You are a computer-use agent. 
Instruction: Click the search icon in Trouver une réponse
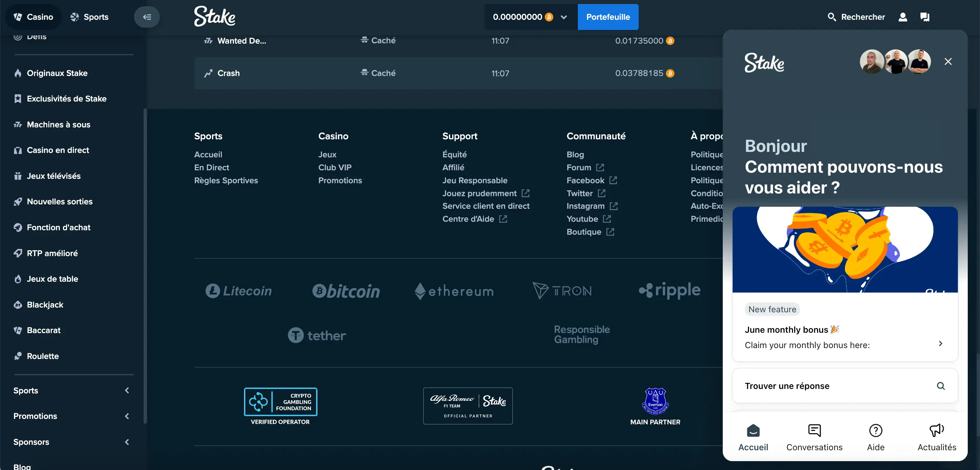[x=941, y=386]
